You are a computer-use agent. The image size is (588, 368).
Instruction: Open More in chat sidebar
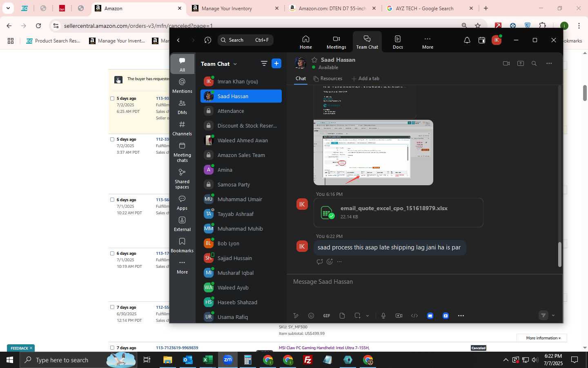182,267
